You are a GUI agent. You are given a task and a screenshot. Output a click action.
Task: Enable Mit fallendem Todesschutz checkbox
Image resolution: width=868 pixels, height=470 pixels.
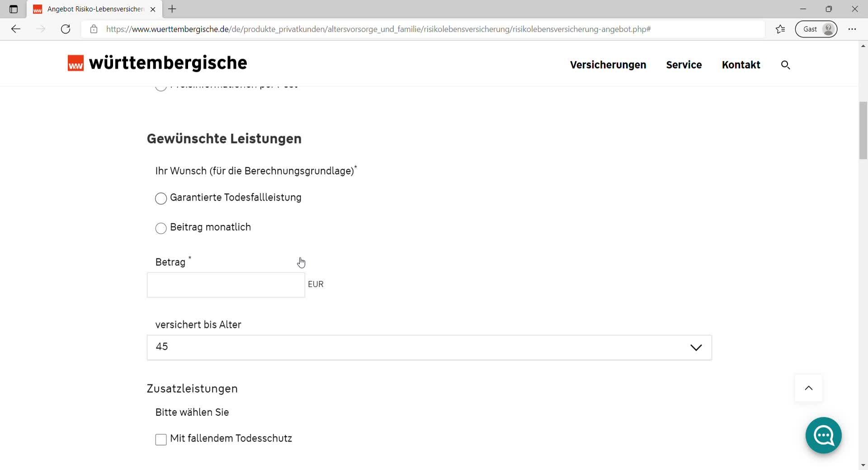click(161, 439)
